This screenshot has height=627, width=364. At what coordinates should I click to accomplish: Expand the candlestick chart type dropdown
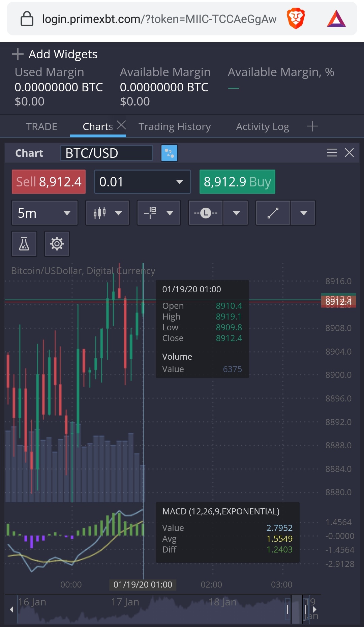(108, 213)
